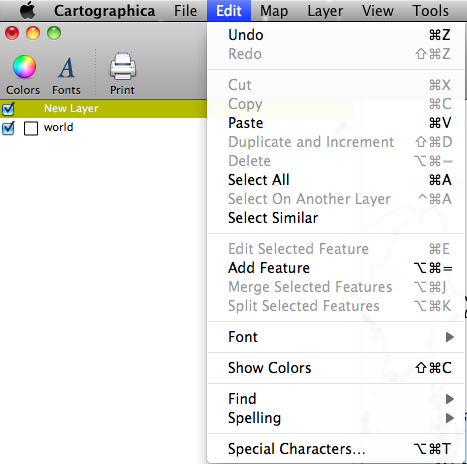Open the Colors panel toolbar icon
The image size is (467, 464).
tap(23, 75)
